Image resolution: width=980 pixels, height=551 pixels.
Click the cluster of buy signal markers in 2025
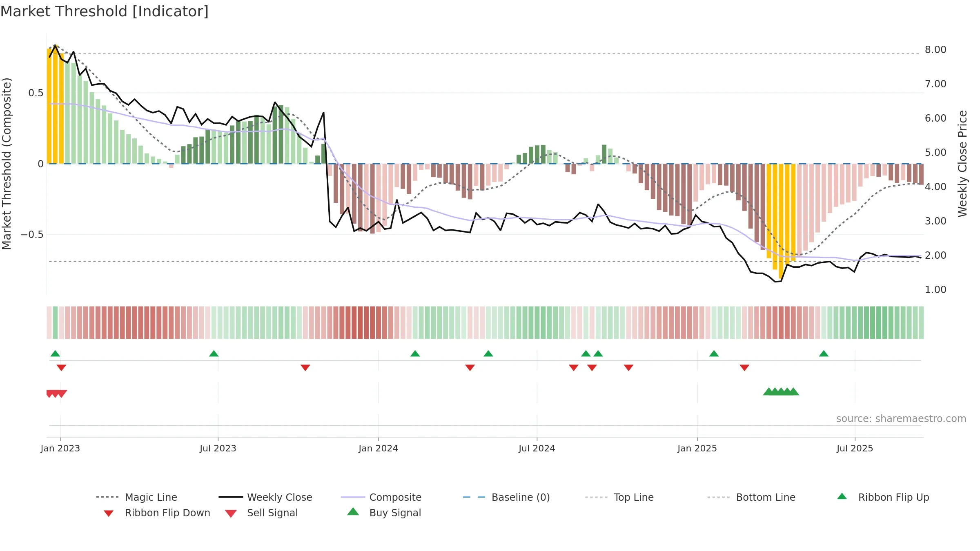(781, 391)
